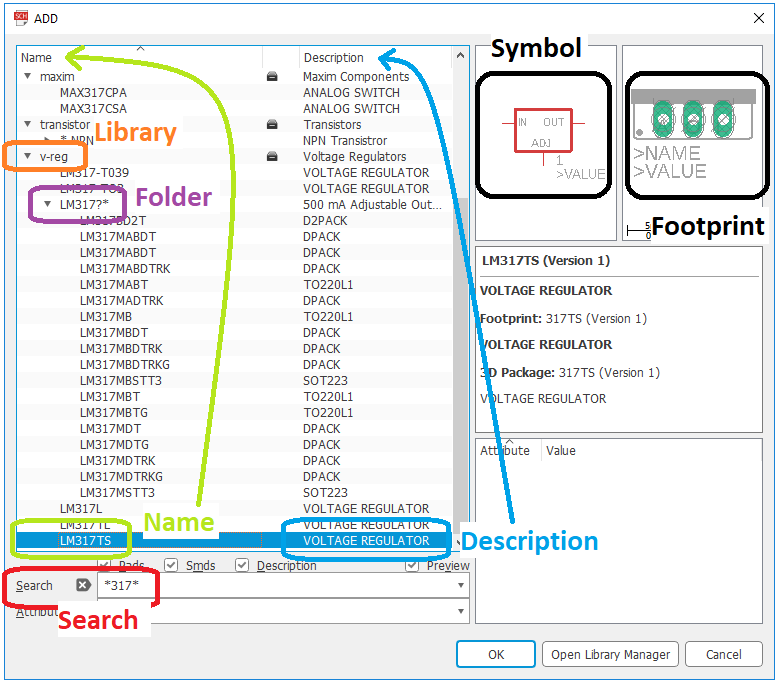Click the '500 mA Adjustable Out...' description
The image size is (782, 687).
(372, 204)
